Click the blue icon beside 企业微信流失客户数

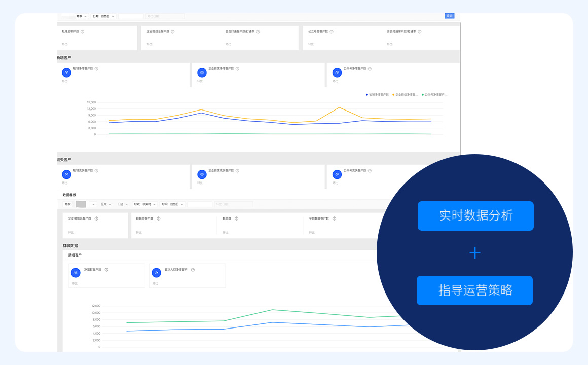click(x=202, y=174)
